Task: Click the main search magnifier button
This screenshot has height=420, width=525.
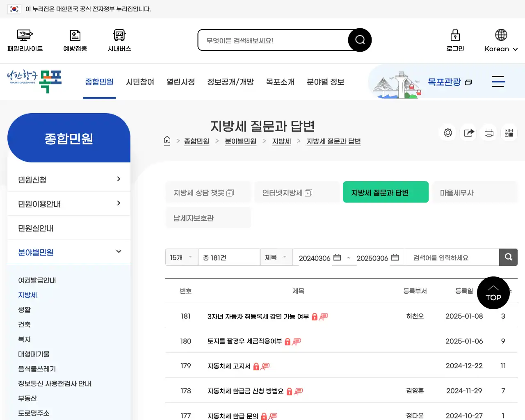Action: tap(359, 40)
